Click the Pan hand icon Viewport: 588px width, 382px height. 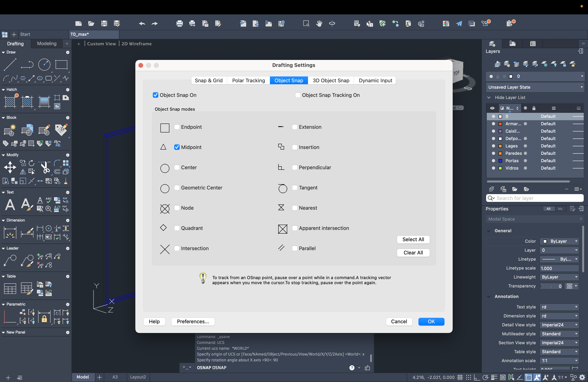coord(319,24)
